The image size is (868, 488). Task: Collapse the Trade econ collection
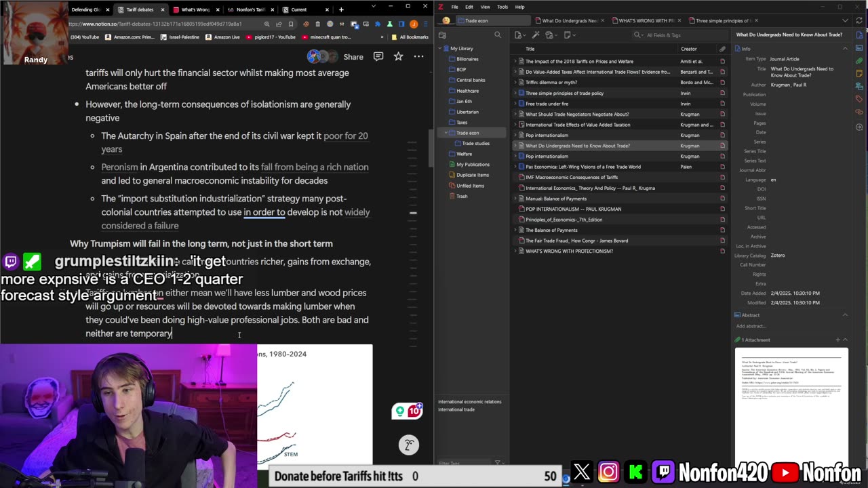pyautogui.click(x=446, y=133)
